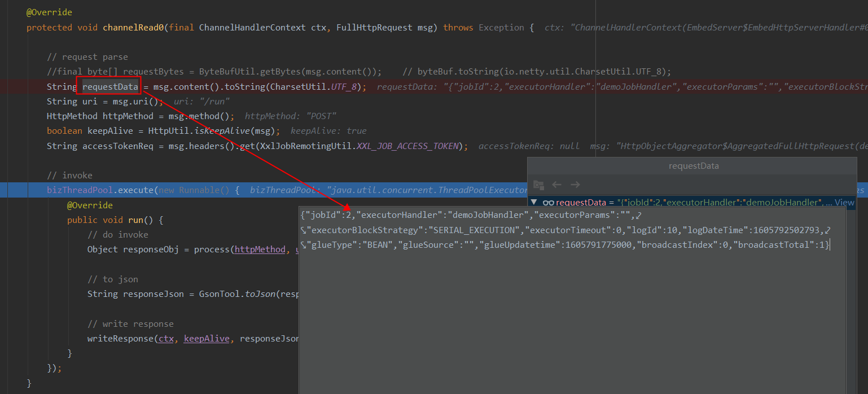
Task: Click the underlined keepAlive argument in writeResponse
Action: coord(207,339)
